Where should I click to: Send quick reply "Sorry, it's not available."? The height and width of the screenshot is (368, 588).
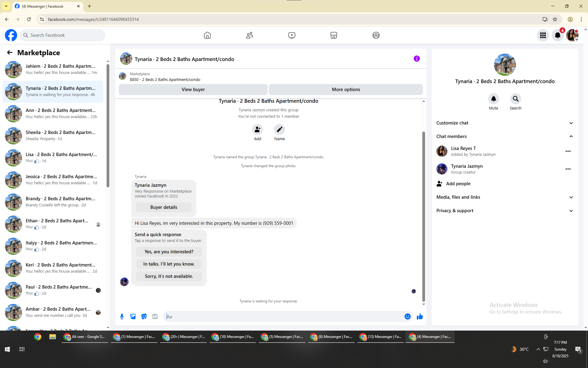[x=169, y=276]
